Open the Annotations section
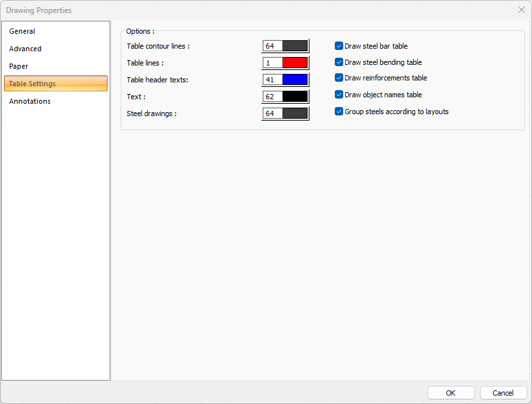Screen dimensions: 532x404 point(30,101)
